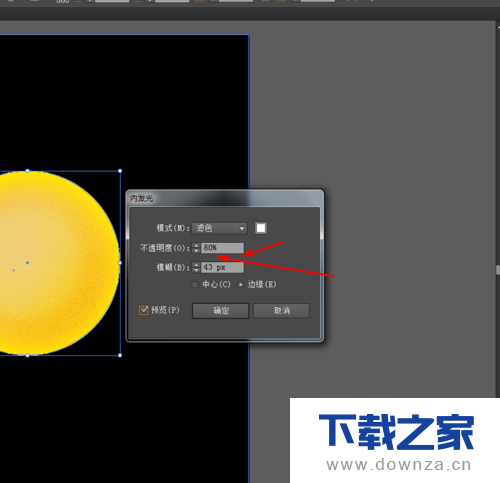
Task: Click the bottom anchor point of the circle
Action: (x=27, y=355)
